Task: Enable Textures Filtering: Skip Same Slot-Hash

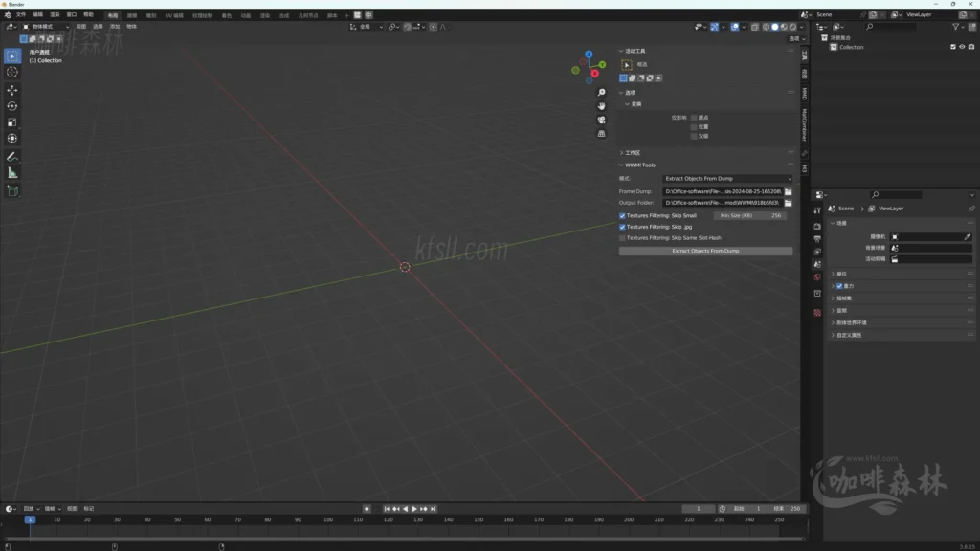Action: [623, 237]
